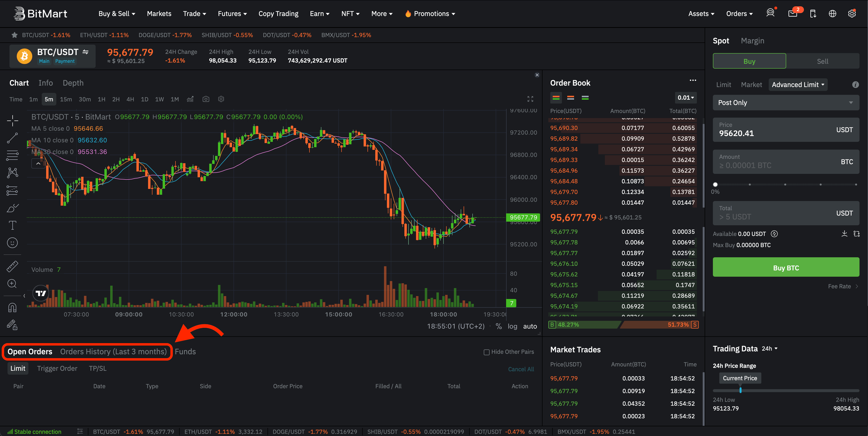
Task: Open the 0.01 price precision dropdown
Action: tap(685, 98)
